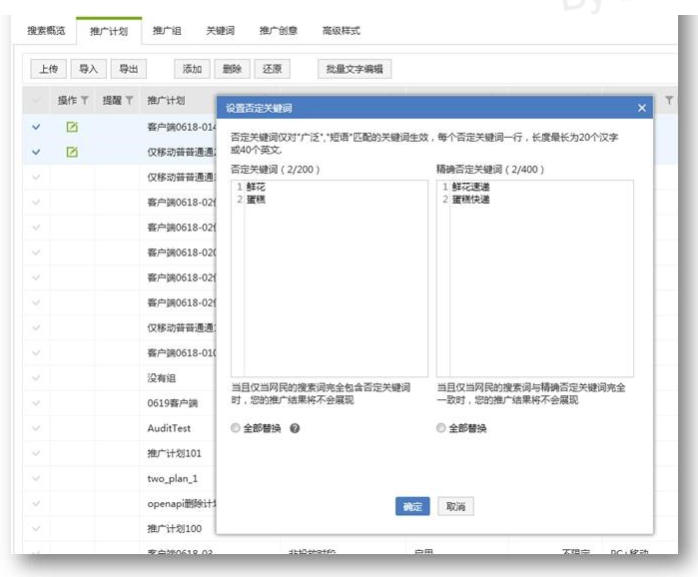Select the 推广计划101 plan name
The width and height of the screenshot is (698, 577).
[x=174, y=453]
